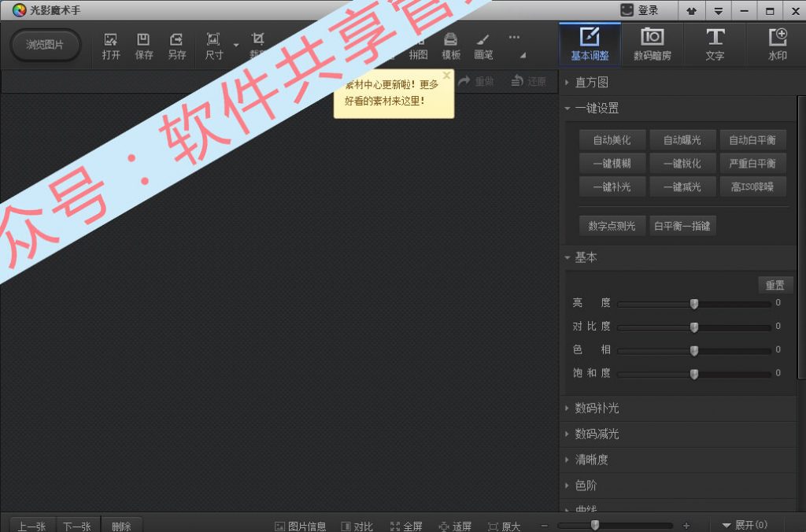Screen dimensions: 806x532
Task: Go to previous image with 上一张
Action: [x=31, y=526]
